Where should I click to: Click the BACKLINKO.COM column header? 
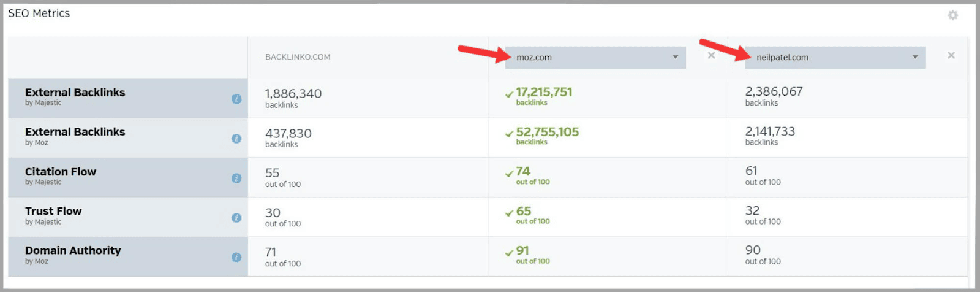pyautogui.click(x=298, y=57)
